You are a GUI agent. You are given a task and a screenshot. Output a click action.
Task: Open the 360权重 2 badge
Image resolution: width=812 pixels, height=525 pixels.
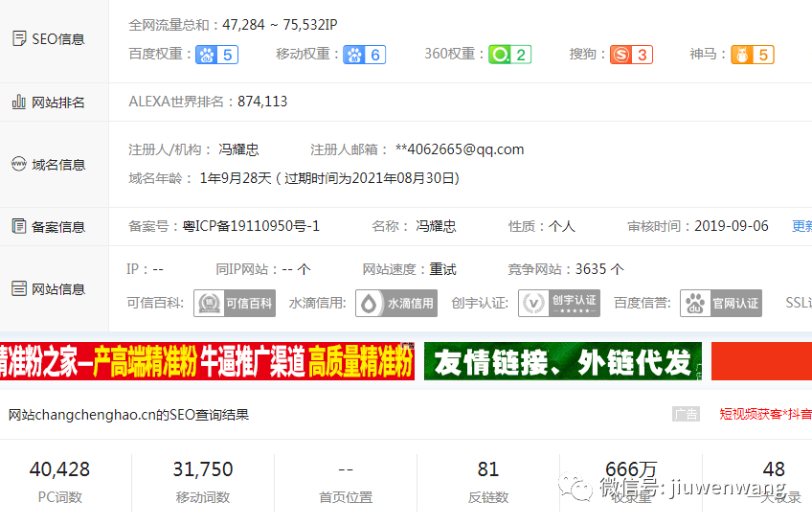510,55
